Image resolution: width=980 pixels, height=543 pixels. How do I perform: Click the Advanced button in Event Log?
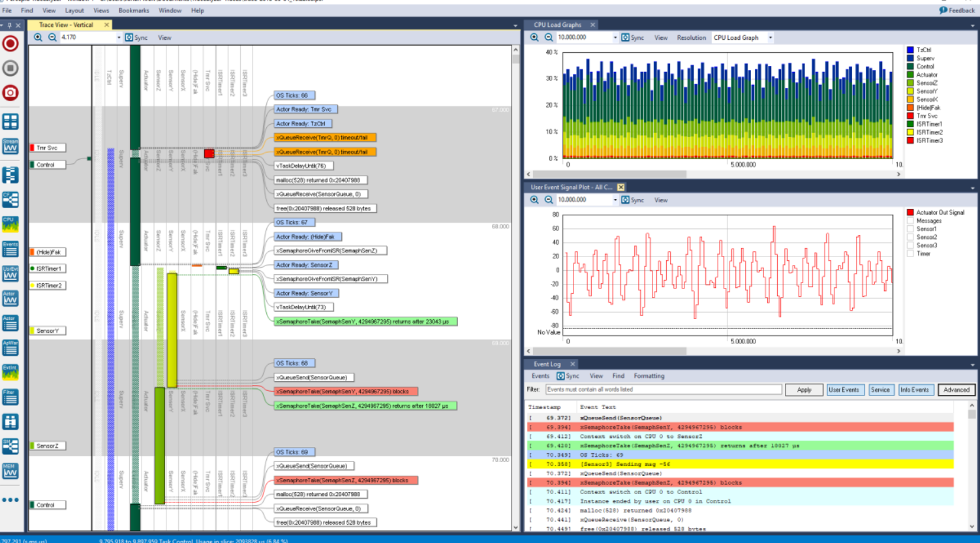click(x=956, y=390)
